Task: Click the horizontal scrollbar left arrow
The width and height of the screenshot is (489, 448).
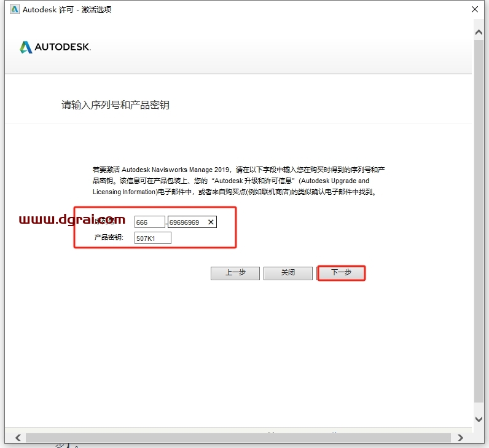Action: pyautogui.click(x=18, y=438)
